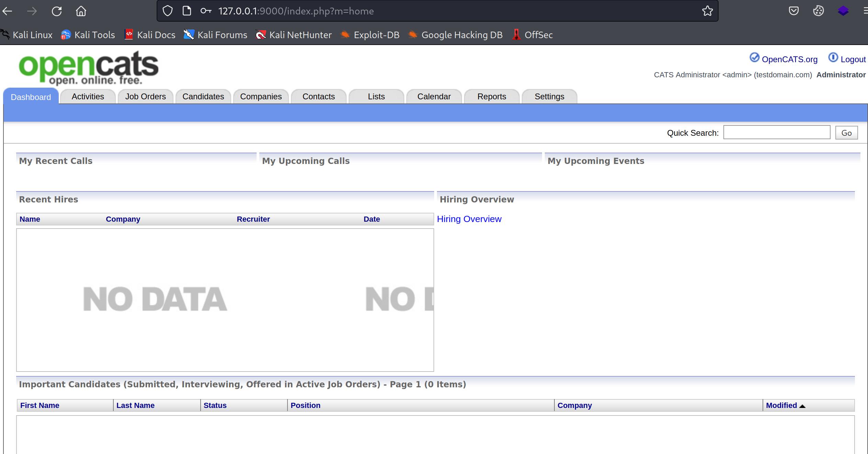The height and width of the screenshot is (454, 868).
Task: Click the browser back arrow
Action: click(8, 11)
